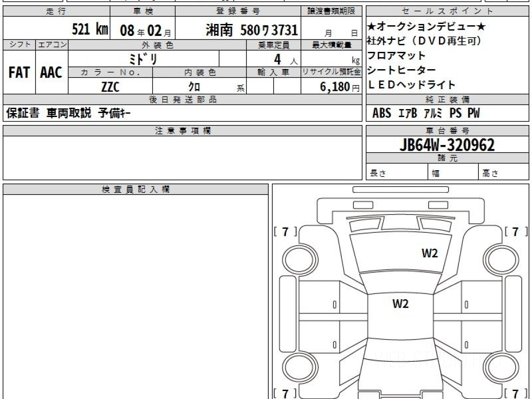Select the FAT transmission value

click(x=19, y=72)
